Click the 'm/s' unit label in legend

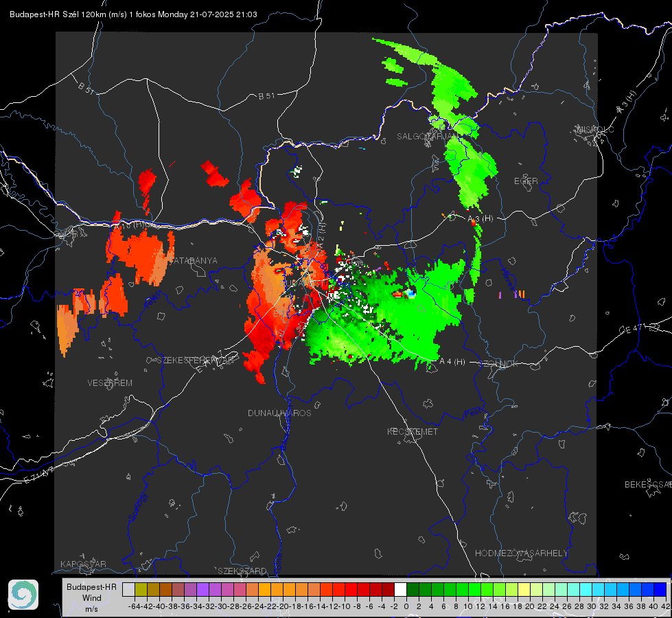click(x=92, y=609)
